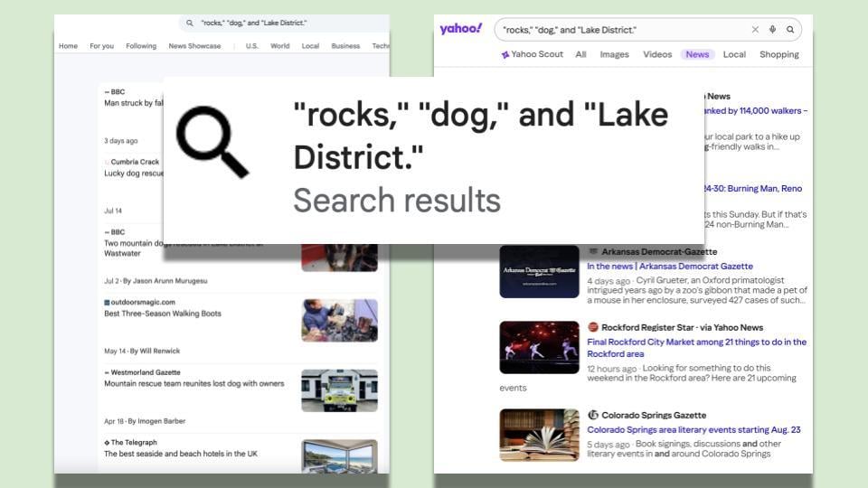The height and width of the screenshot is (488, 868).
Task: Open 'Best Three-Season Walking Boots' article
Action: click(163, 314)
